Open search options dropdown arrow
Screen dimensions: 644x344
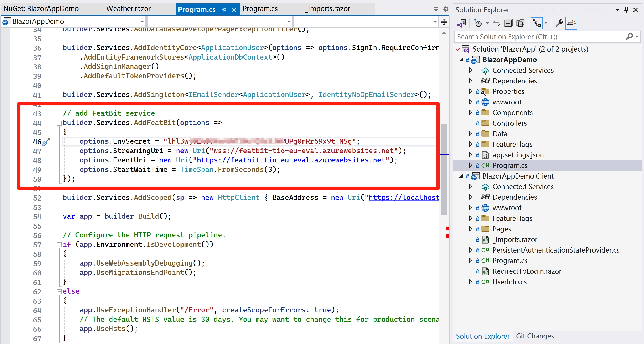(x=637, y=37)
